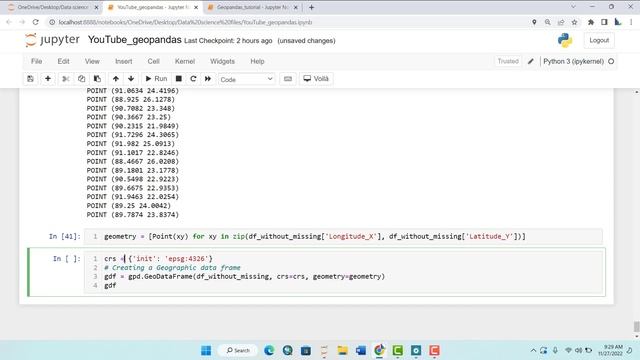Open Microsoft Edge from taskbar
640x360 pixels.
[269, 350]
